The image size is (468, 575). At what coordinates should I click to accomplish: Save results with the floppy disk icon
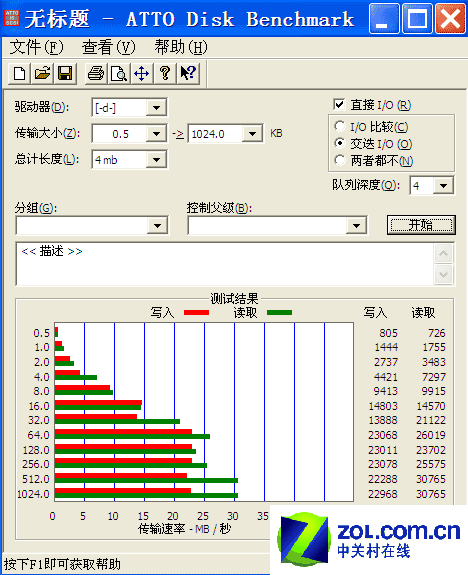pos(65,73)
